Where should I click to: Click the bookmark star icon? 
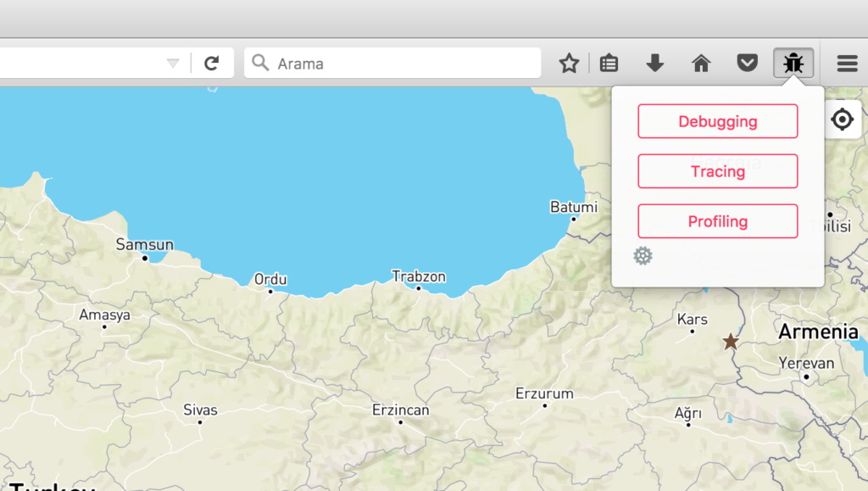point(569,63)
